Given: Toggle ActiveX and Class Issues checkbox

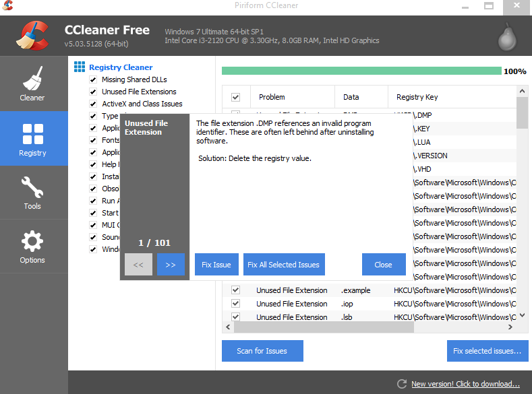Looking at the screenshot, I should 93,104.
